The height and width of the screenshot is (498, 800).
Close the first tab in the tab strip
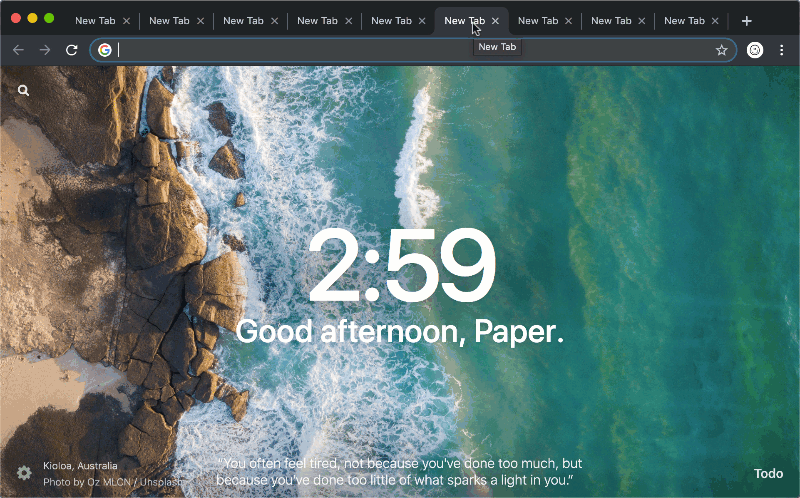127,21
